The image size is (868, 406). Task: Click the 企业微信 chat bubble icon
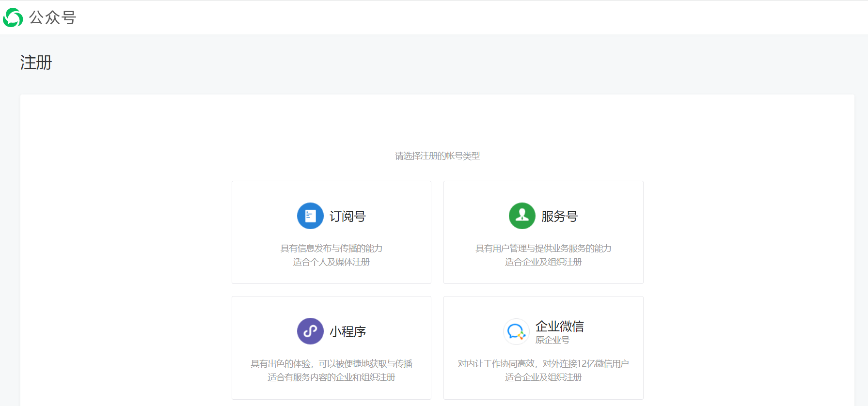click(x=516, y=331)
